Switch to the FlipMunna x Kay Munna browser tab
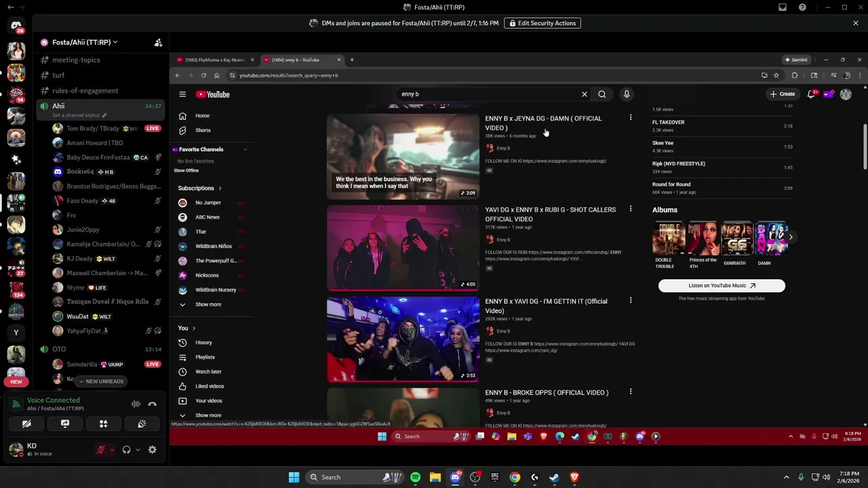Viewport: 868px width, 488px height. (214, 60)
